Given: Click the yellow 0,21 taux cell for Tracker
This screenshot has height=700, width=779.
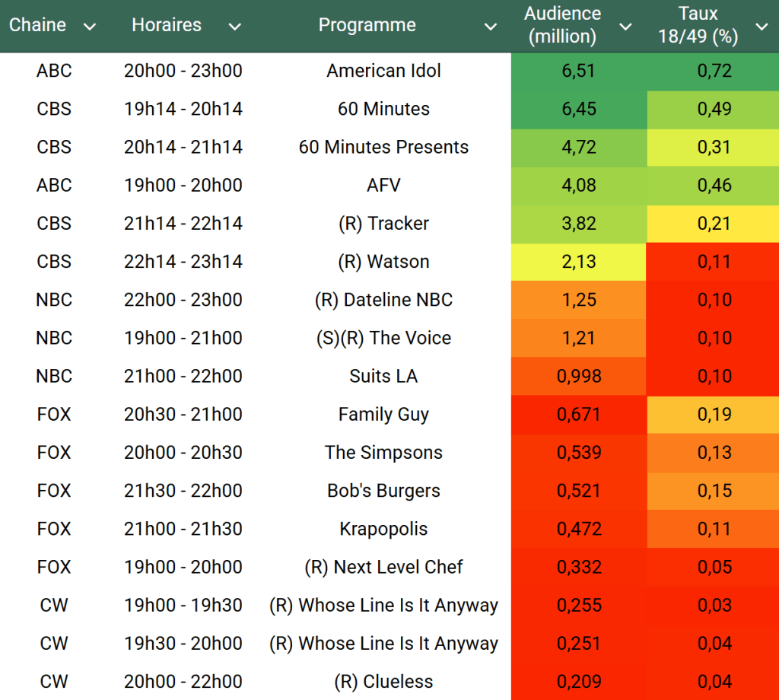Looking at the screenshot, I should click(714, 224).
